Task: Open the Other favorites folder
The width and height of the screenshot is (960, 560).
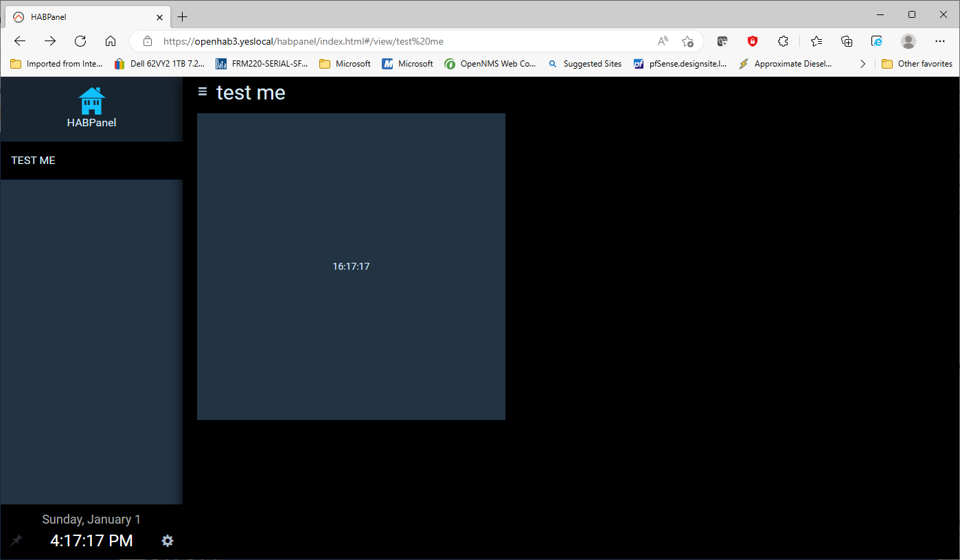Action: [917, 64]
